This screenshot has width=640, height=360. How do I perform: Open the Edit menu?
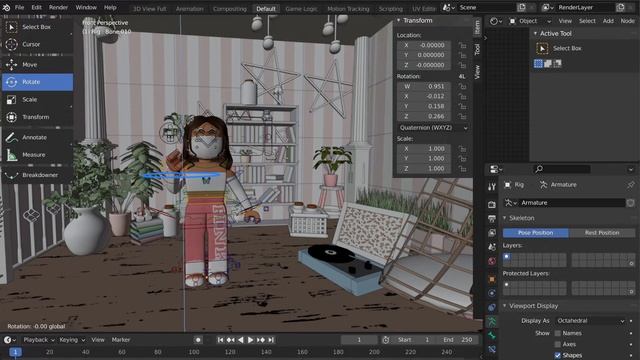pyautogui.click(x=36, y=7)
